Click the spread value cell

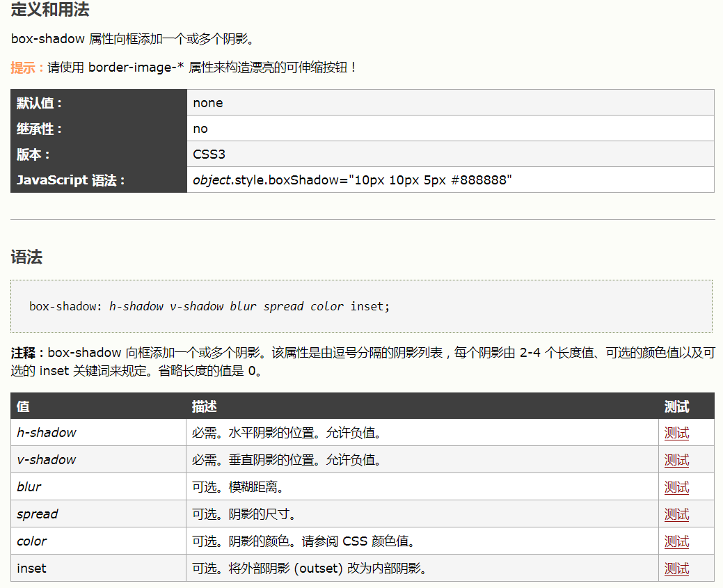point(98,514)
